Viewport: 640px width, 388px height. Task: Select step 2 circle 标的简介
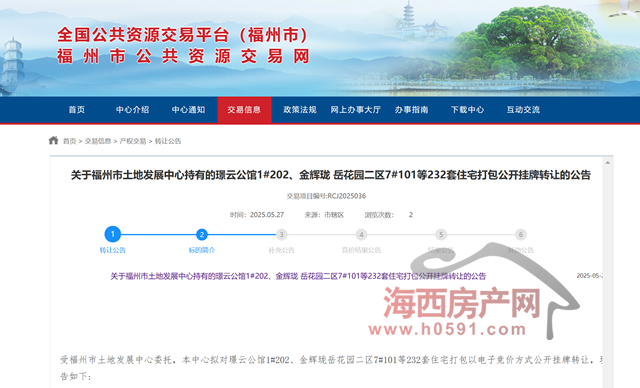(x=202, y=235)
